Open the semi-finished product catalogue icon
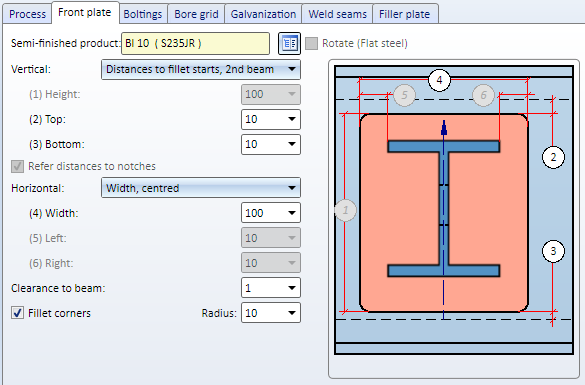 tap(289, 43)
